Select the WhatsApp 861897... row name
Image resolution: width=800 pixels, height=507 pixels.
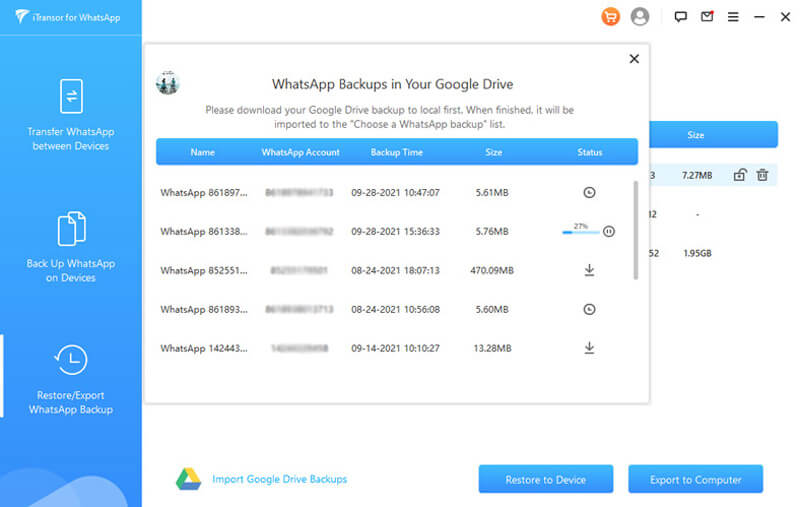click(x=204, y=192)
